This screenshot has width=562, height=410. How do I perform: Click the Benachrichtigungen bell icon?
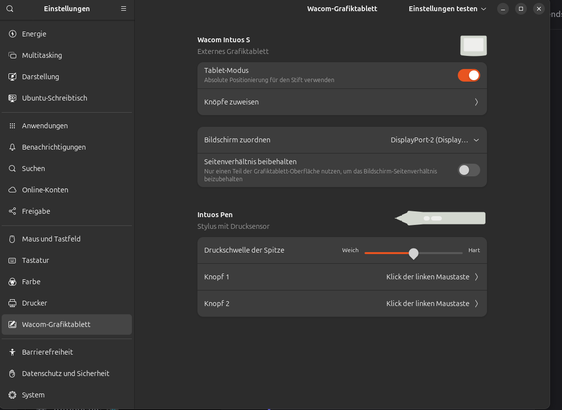(x=13, y=147)
